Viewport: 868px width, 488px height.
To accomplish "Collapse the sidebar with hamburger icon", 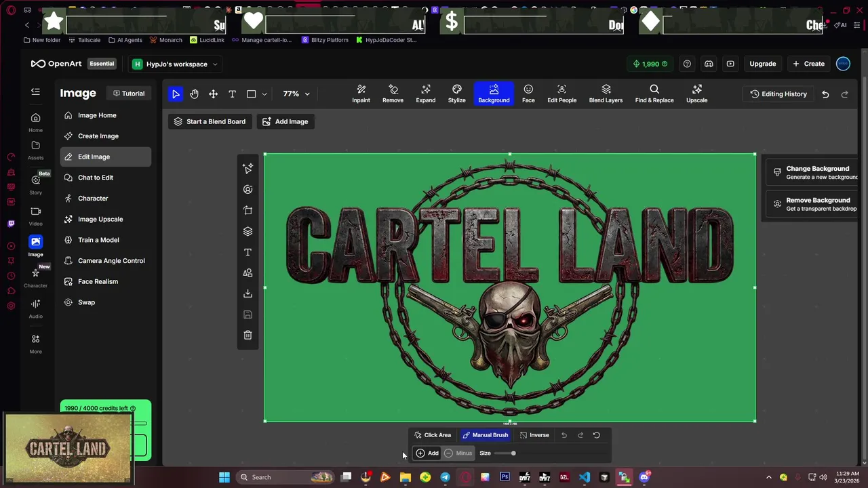I will (35, 91).
